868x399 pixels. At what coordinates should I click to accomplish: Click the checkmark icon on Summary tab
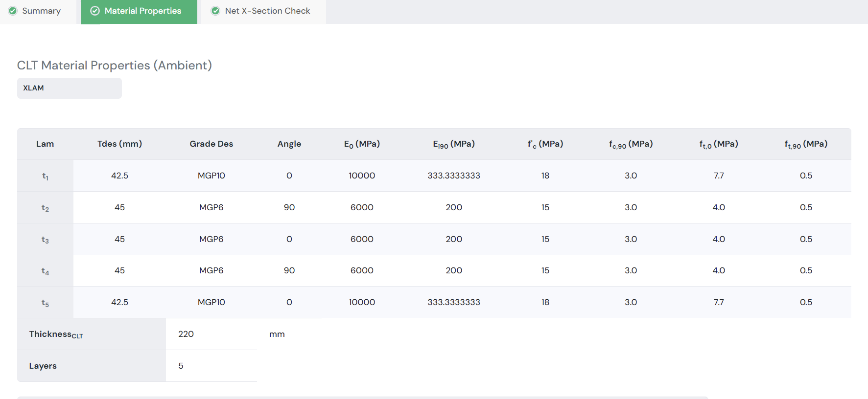pos(13,11)
